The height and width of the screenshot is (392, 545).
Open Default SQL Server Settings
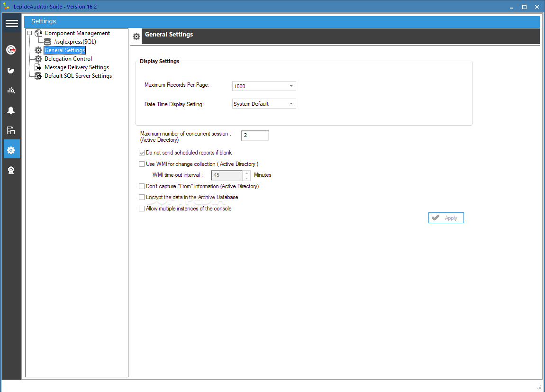(78, 76)
